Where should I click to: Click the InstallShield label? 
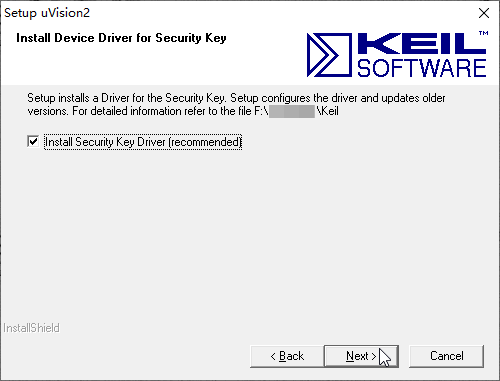[x=31, y=328]
